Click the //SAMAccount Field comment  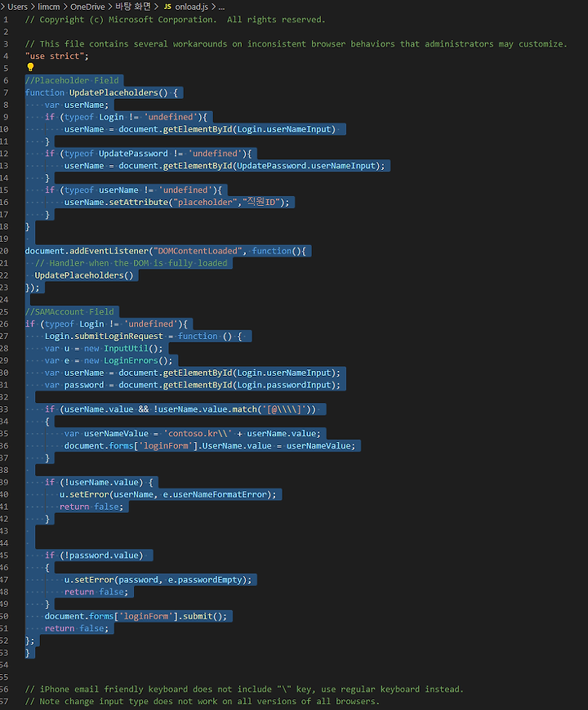pos(69,311)
